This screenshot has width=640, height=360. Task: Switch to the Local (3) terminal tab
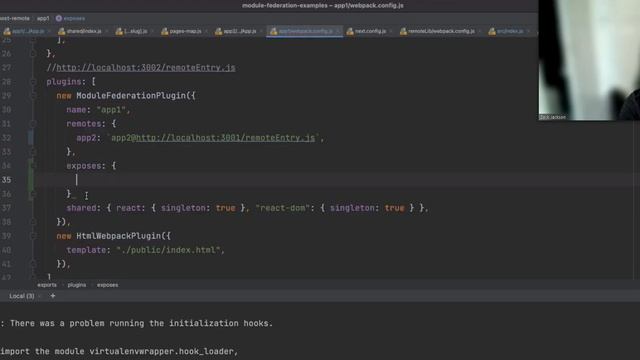pos(22,296)
